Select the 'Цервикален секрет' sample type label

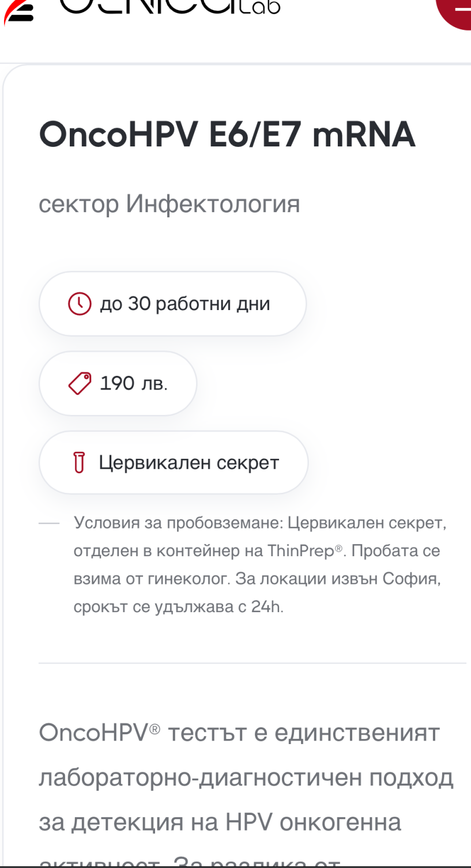(189, 462)
